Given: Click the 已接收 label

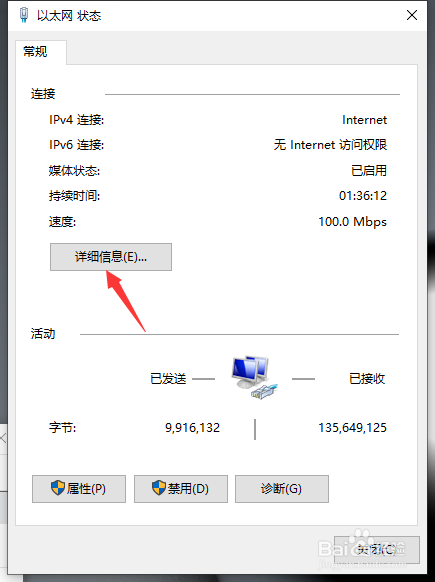Looking at the screenshot, I should (x=367, y=379).
